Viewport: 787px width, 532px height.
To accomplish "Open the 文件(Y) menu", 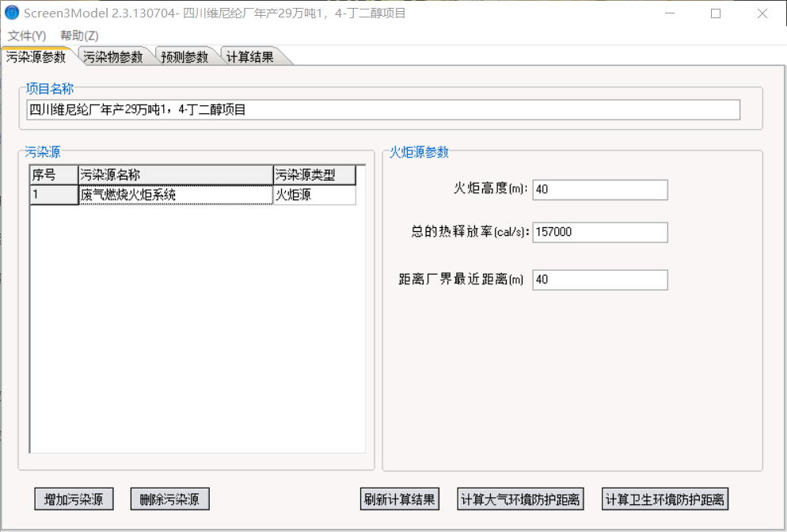I will [27, 36].
